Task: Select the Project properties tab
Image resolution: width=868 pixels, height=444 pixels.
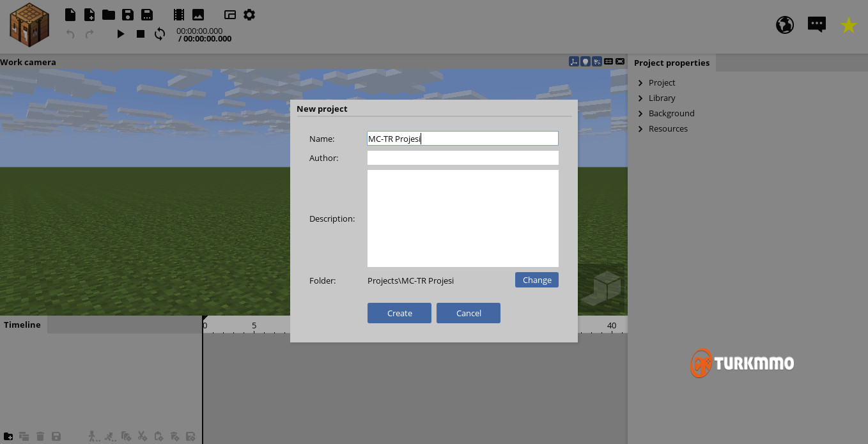Action: click(672, 63)
